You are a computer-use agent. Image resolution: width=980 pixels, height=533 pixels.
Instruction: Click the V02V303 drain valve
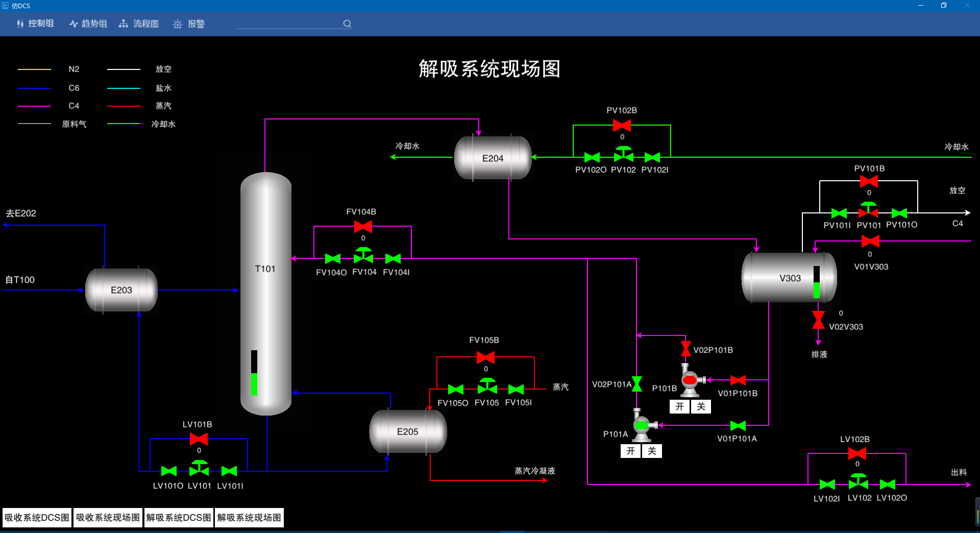(x=818, y=320)
